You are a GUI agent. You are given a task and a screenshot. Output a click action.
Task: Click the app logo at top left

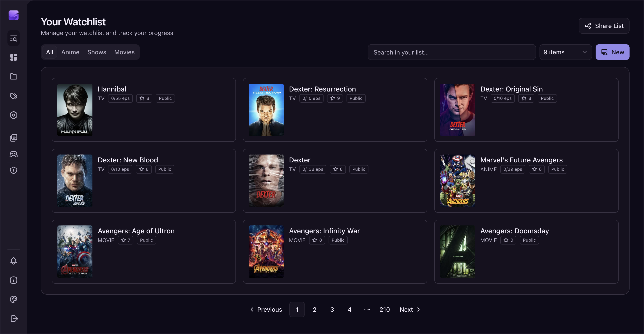pos(14,15)
